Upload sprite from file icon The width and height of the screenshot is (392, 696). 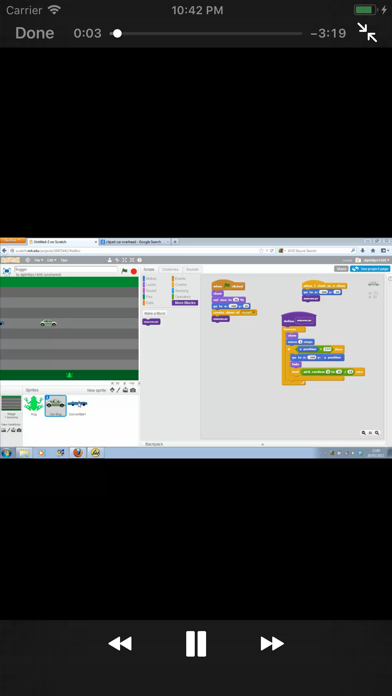126,390
